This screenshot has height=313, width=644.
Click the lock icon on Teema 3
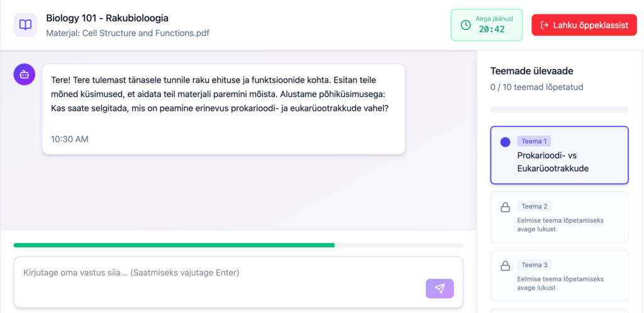tap(504, 266)
